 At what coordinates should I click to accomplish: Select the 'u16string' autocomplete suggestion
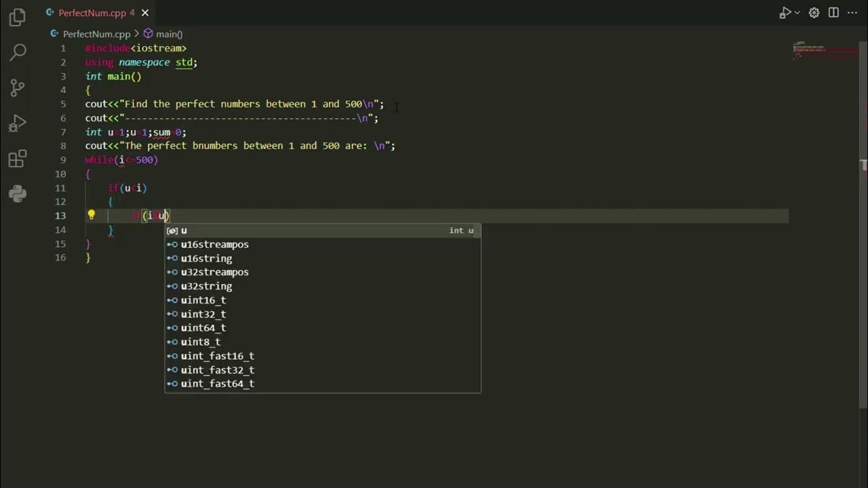[x=206, y=258]
